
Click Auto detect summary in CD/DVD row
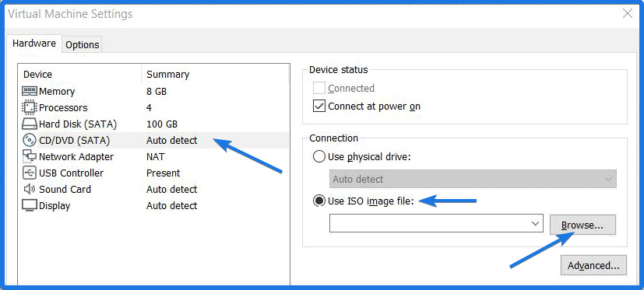pyautogui.click(x=171, y=140)
